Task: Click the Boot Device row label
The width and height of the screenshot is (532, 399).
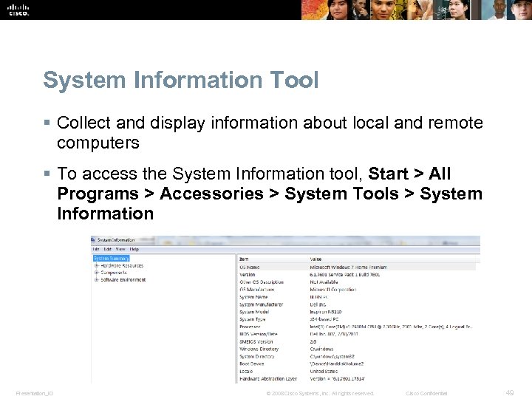Action: pos(252,364)
